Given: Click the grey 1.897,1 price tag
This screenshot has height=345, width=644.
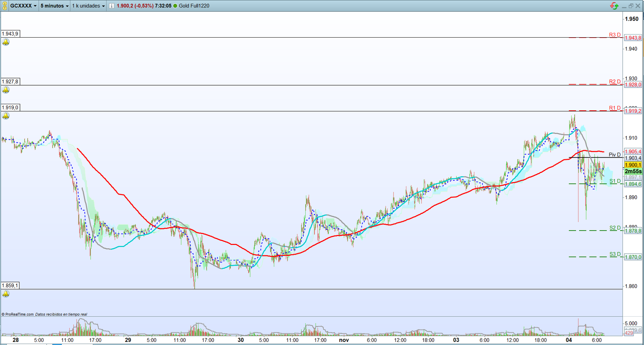Looking at the screenshot, I should (633, 178).
